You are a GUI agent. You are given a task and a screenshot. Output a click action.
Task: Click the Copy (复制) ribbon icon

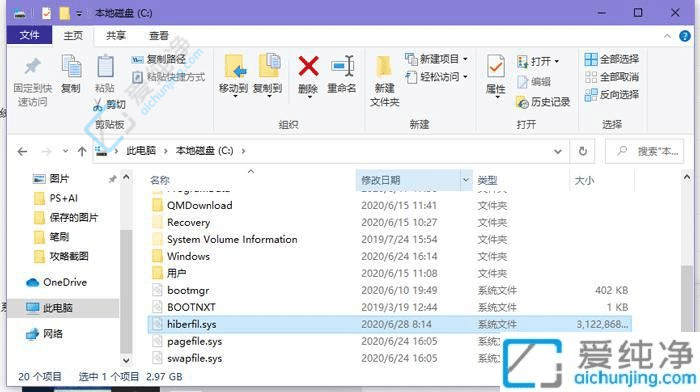tap(71, 67)
